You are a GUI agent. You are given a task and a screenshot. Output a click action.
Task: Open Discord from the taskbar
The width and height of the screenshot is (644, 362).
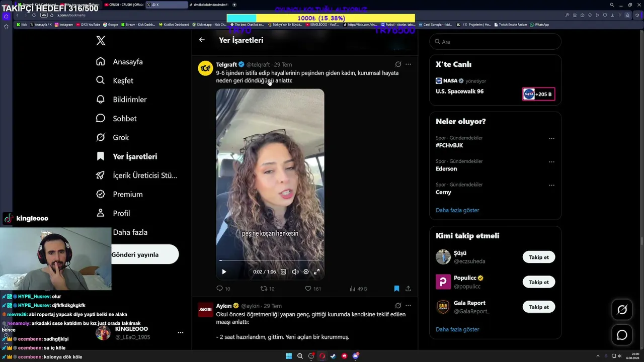click(x=356, y=356)
